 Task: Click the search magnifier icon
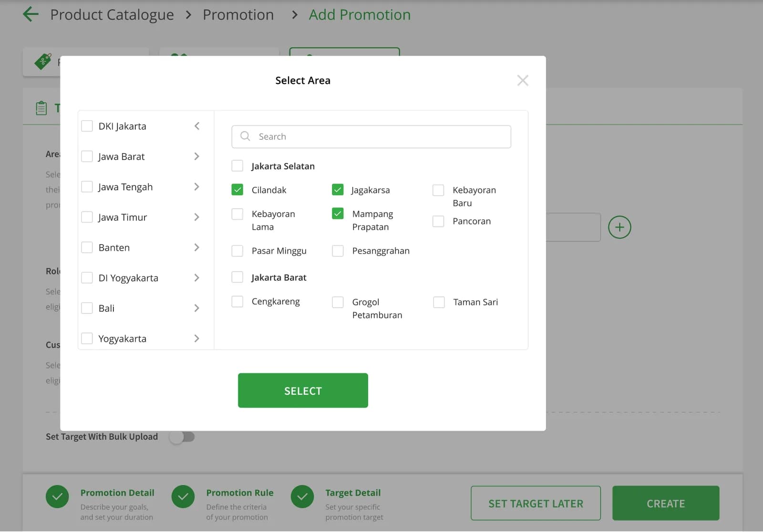click(x=245, y=136)
